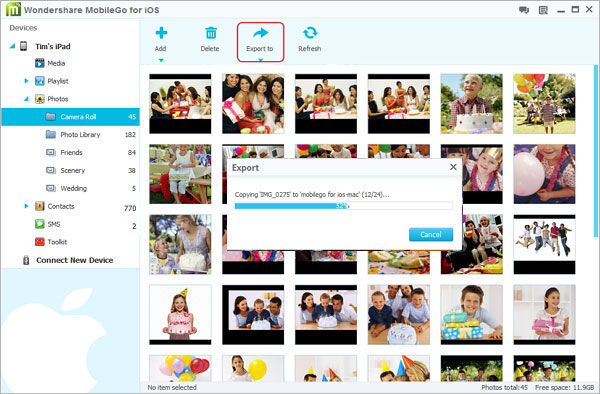Screen dimensions: 600x394
Task: Select girl with party hat and cake thumbnail
Action: pos(180,314)
